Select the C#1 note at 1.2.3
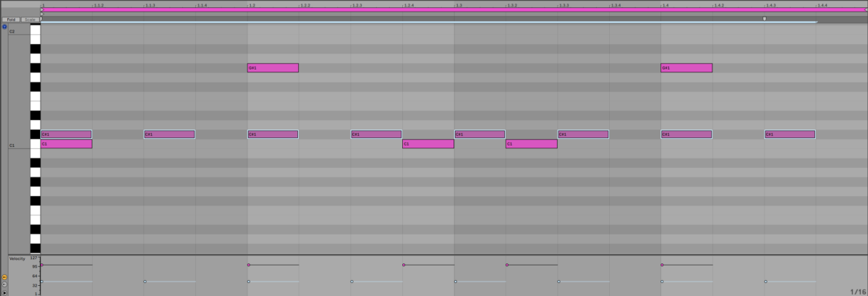Viewport: 868px width, 296px height. pyautogui.click(x=376, y=134)
